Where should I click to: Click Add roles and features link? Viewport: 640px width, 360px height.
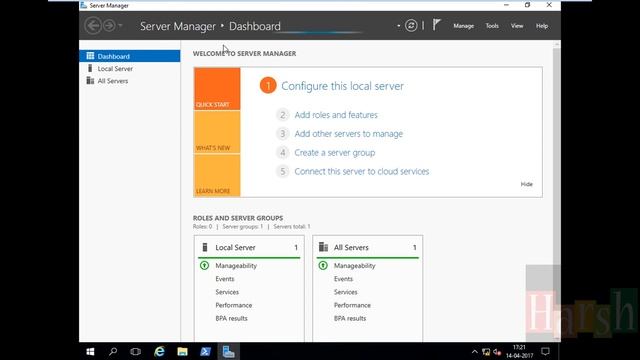point(336,115)
